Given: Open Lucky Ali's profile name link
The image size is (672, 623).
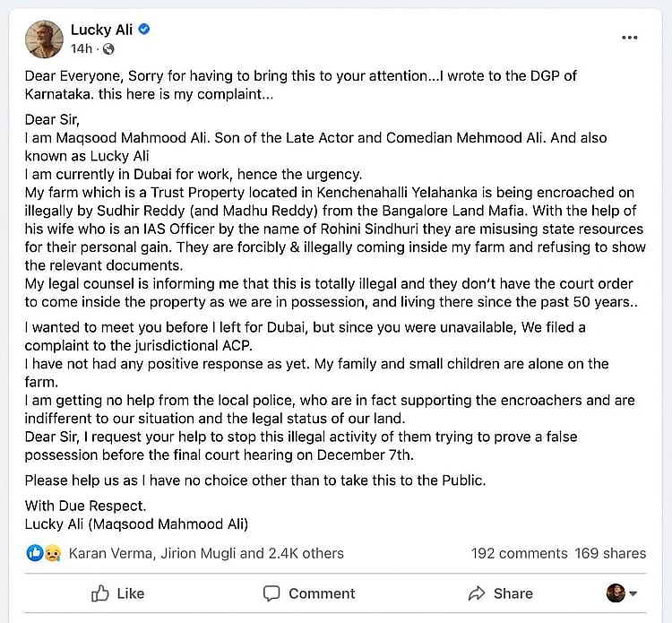Looking at the screenshot, I should (x=101, y=30).
